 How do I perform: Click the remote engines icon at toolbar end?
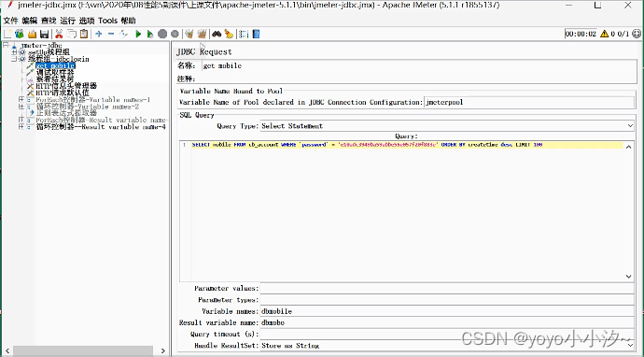click(x=637, y=34)
